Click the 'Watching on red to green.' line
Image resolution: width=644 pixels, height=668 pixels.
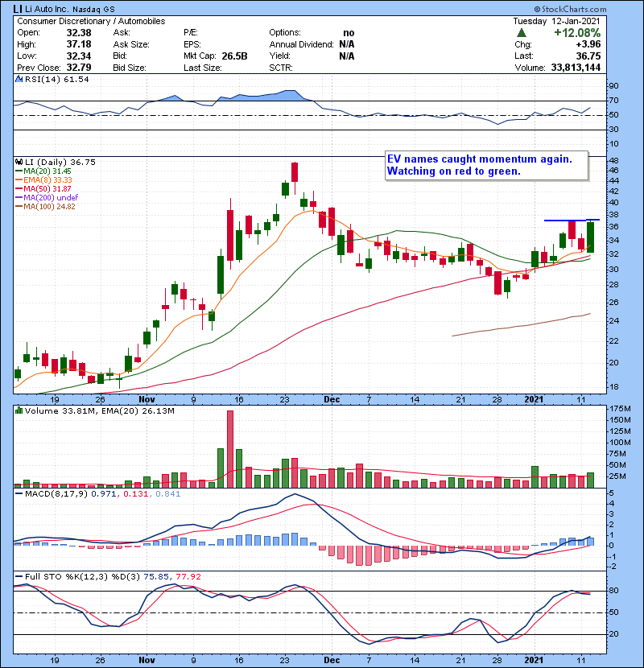coord(454,171)
